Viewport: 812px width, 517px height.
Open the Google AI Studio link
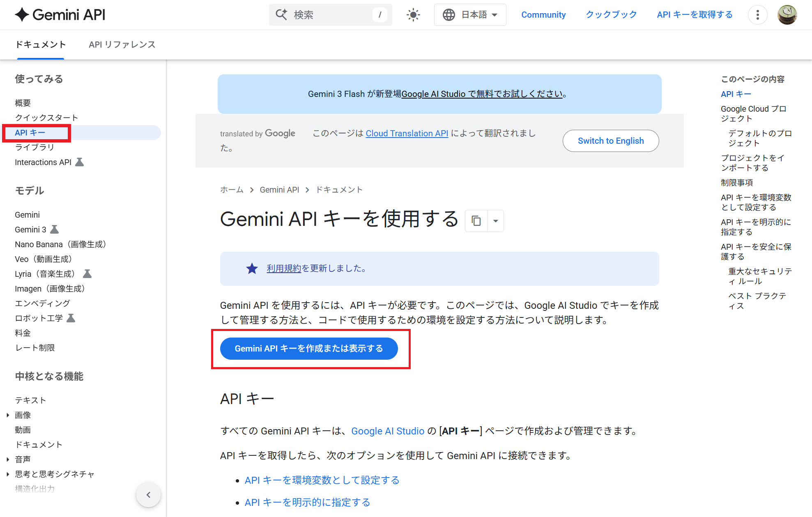point(387,431)
